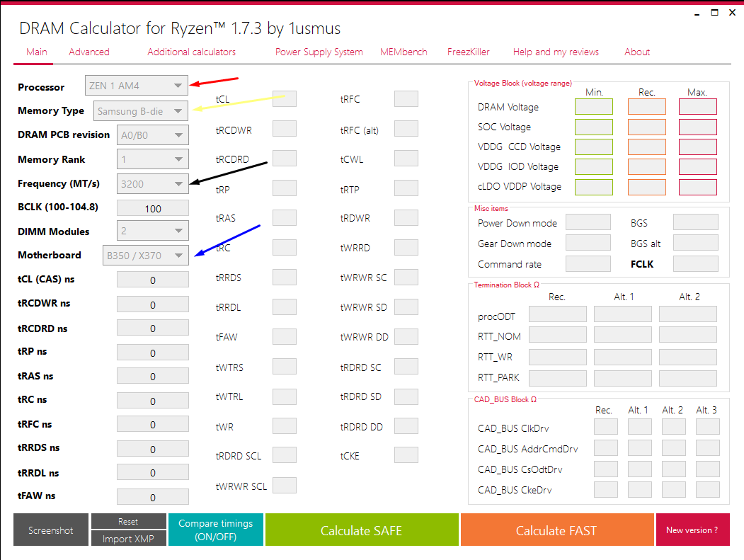Click the Import XMP button
Image resolution: width=744 pixels, height=560 pixels.
click(x=129, y=538)
